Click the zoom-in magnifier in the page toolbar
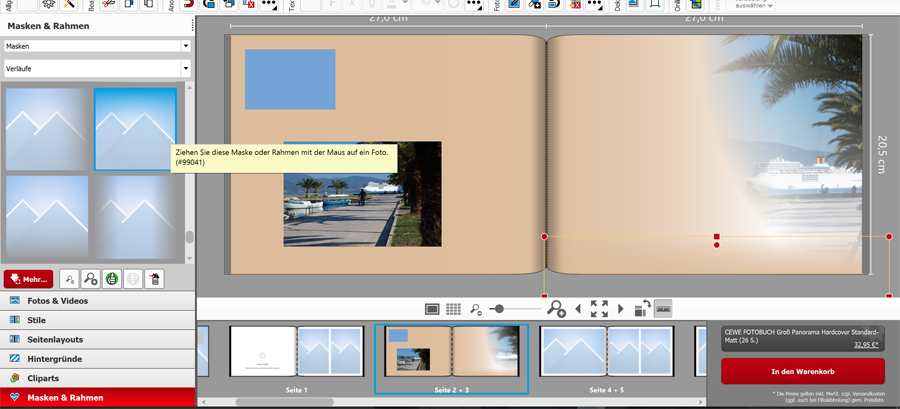Viewport: 900px width, 409px height. pos(556,309)
